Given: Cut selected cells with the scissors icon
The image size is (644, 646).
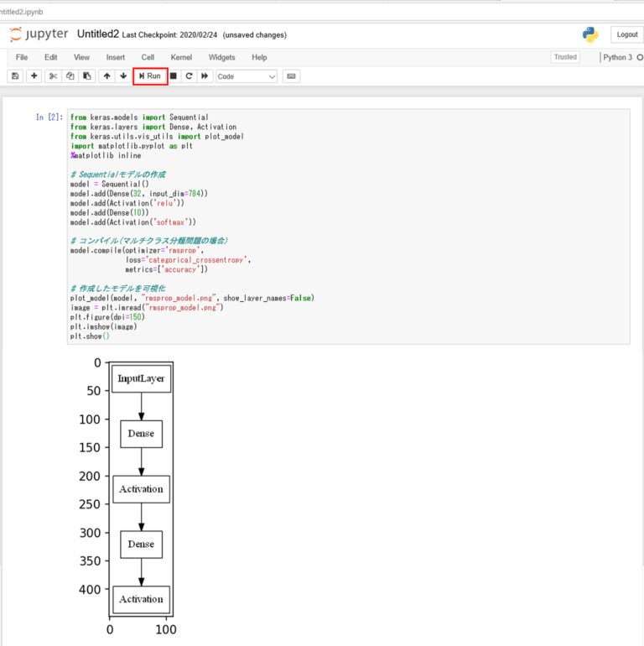Looking at the screenshot, I should click(x=53, y=76).
